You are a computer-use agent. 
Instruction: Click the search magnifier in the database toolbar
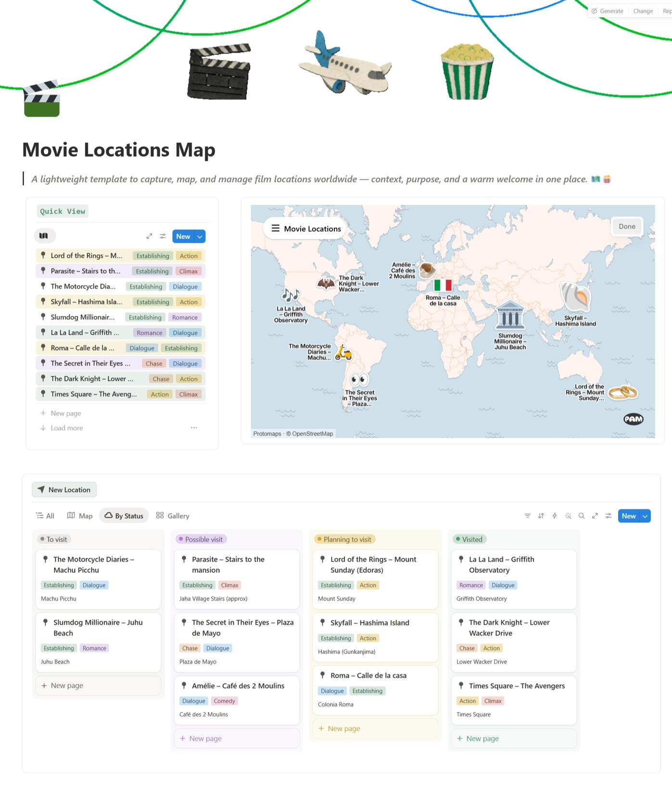pos(581,516)
